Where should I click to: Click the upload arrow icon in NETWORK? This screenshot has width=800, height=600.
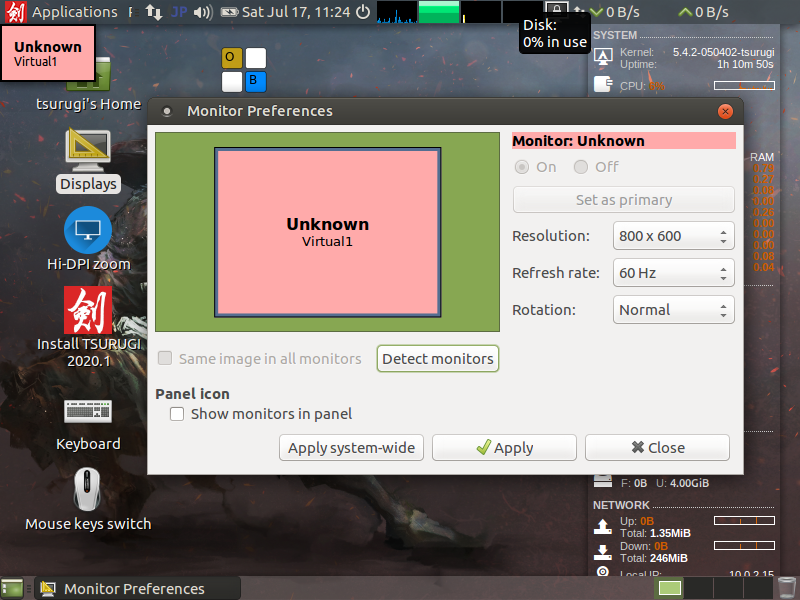[603, 526]
